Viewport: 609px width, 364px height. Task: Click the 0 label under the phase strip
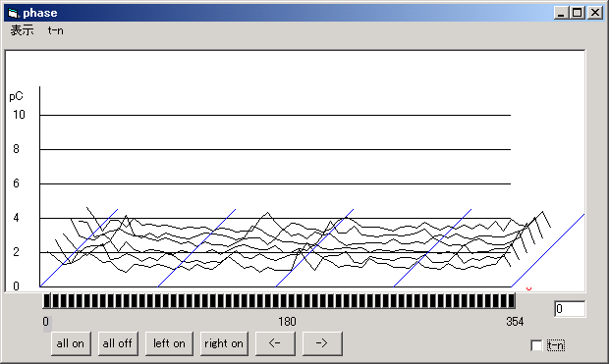[46, 322]
